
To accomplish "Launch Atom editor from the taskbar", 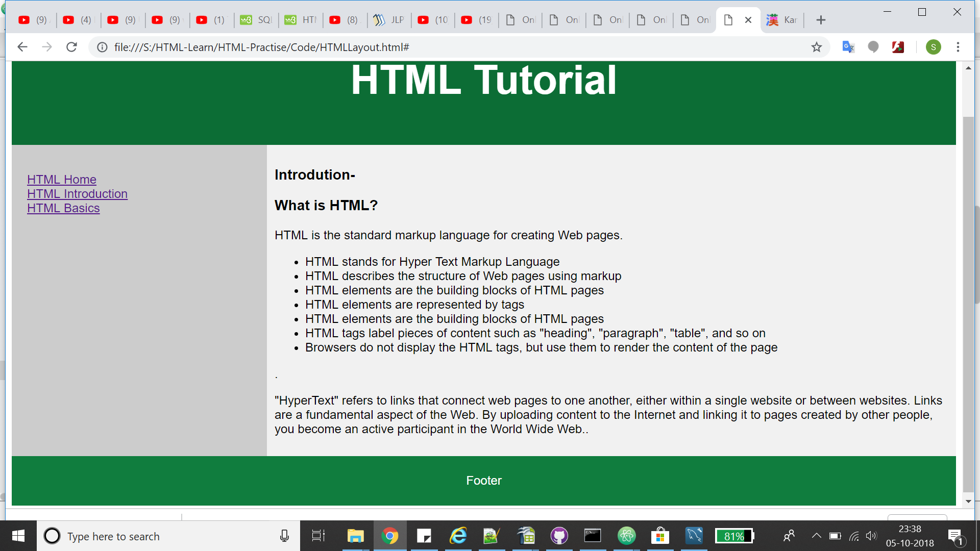I will [x=627, y=536].
